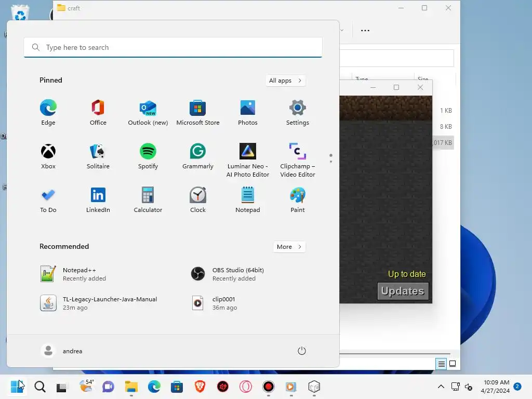This screenshot has height=399, width=532.
Task: Open notification badge showing 2
Action: click(x=517, y=386)
